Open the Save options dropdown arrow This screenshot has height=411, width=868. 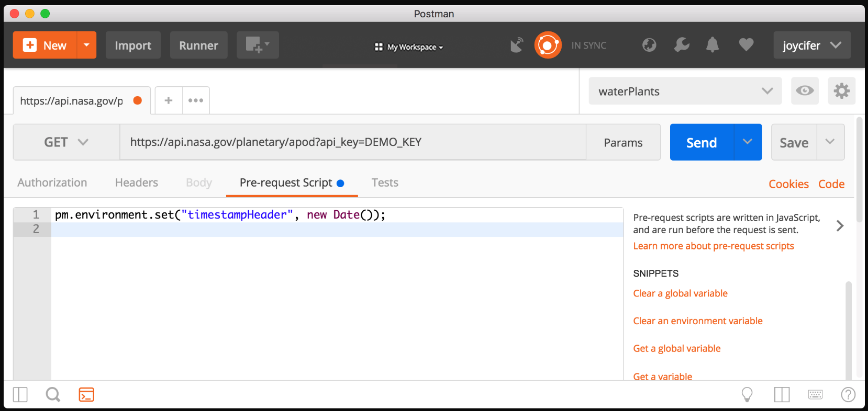(x=830, y=142)
